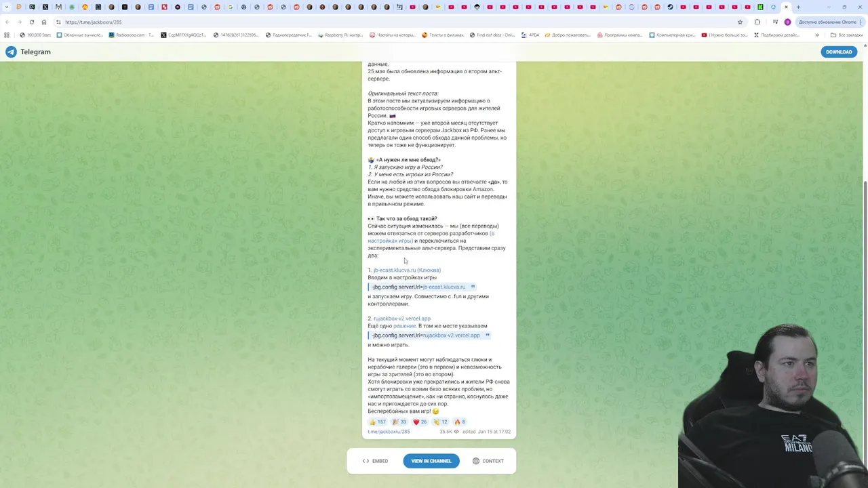Open the Chrome update available menu
Image resolution: width=868 pixels, height=488 pixels.
click(x=830, y=22)
